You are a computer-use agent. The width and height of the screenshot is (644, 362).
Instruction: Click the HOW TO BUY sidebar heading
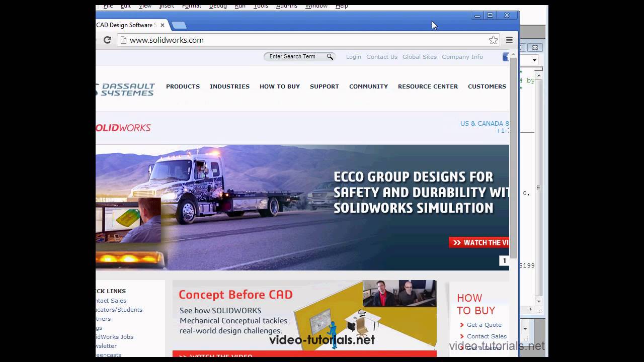click(476, 305)
